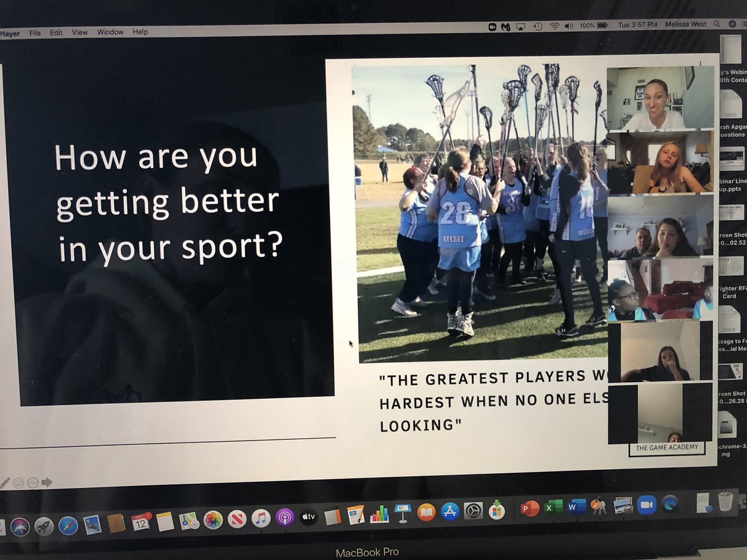This screenshot has width=747, height=560.
Task: Open QuickTime Player in the Dock
Action: (670, 503)
